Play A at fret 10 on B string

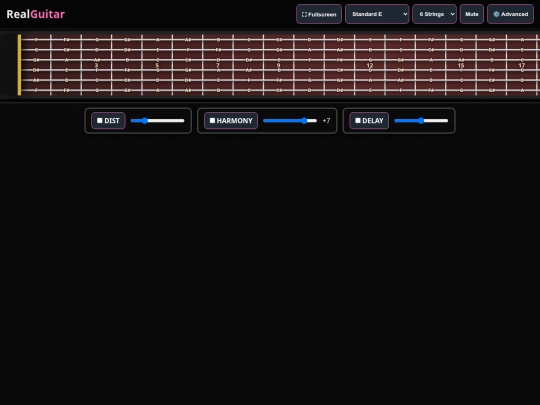point(310,50)
